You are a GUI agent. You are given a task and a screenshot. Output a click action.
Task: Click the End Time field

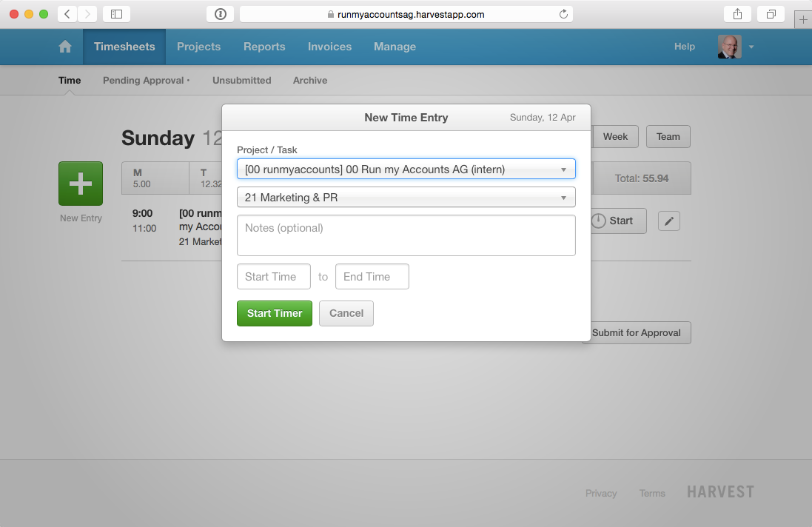click(372, 276)
